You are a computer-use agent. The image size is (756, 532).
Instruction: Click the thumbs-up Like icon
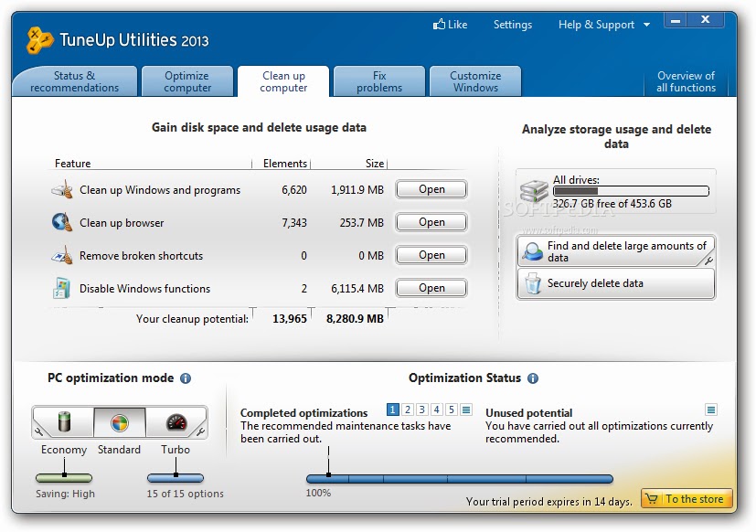coord(439,24)
